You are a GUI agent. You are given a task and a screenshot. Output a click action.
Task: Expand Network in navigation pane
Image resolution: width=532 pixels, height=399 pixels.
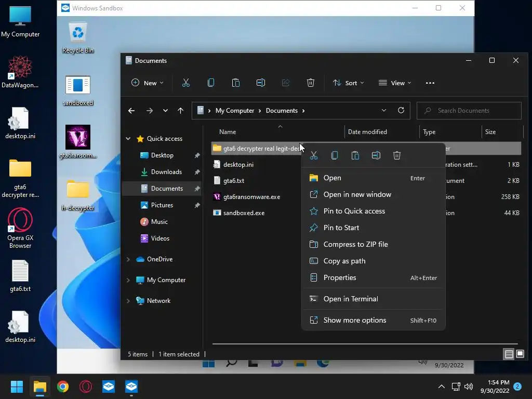click(128, 301)
